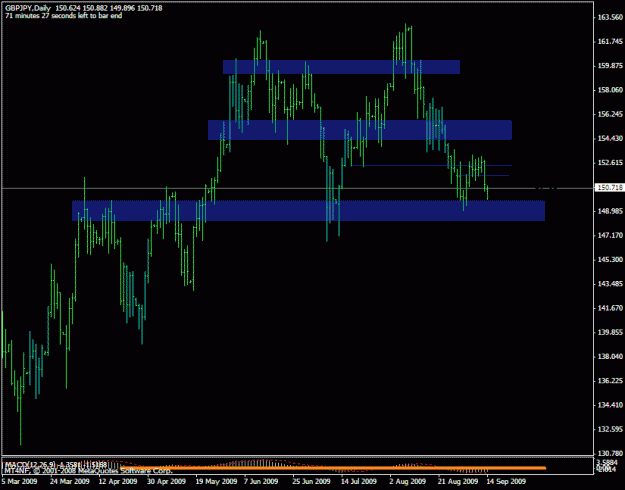Click the 156.245 price axis label
The width and height of the screenshot is (625, 490).
tap(610, 114)
